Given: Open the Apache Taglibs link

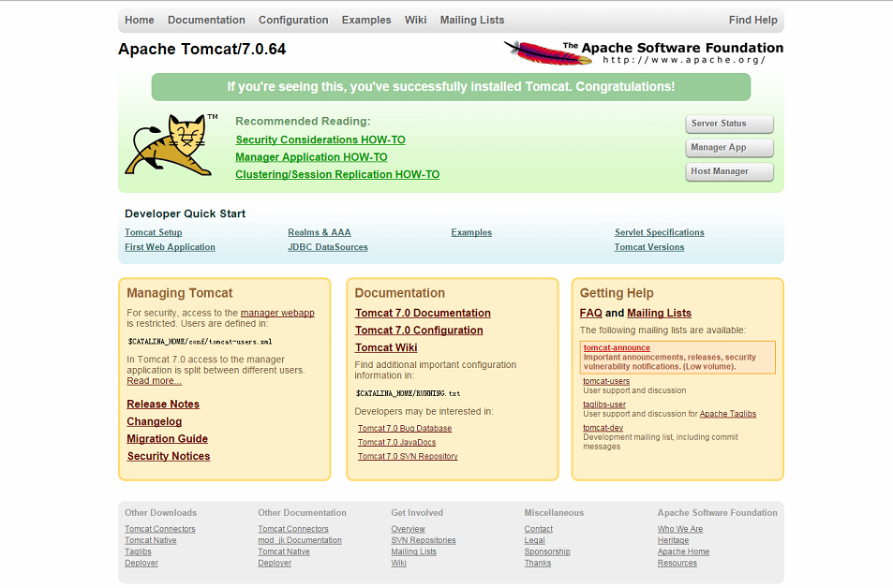Looking at the screenshot, I should tap(728, 414).
